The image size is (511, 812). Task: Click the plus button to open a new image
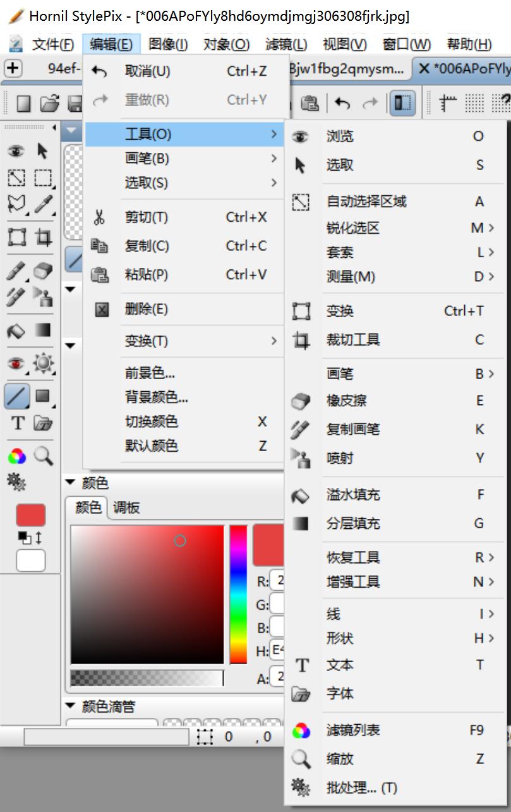coord(13,68)
